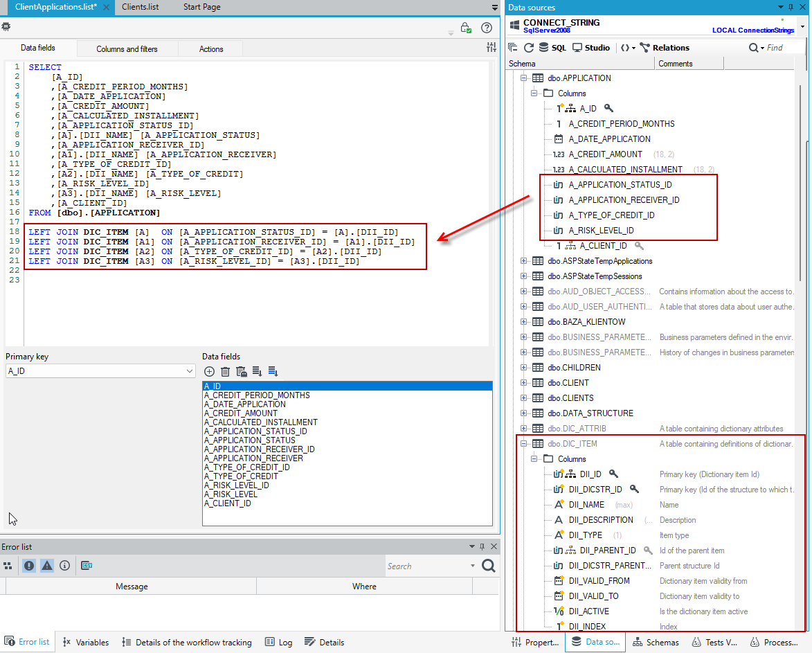This screenshot has width=812, height=653.
Task: Click the Comments column header
Action: coord(689,64)
